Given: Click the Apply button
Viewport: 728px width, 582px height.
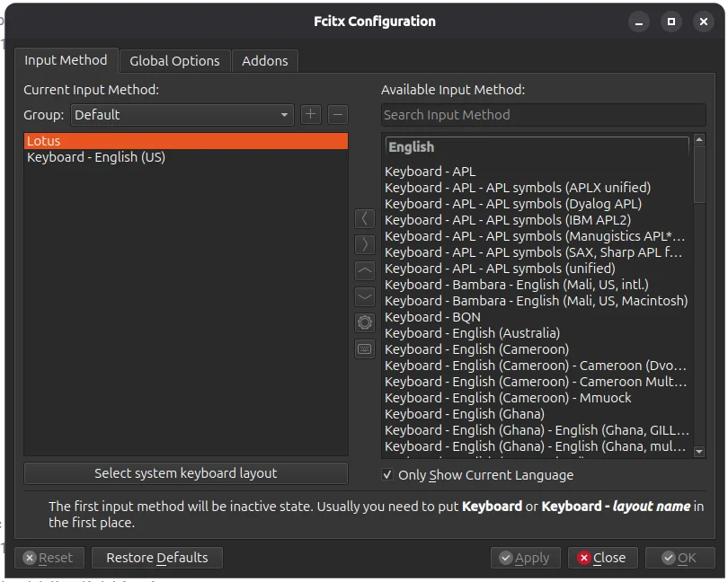Looking at the screenshot, I should 525,558.
